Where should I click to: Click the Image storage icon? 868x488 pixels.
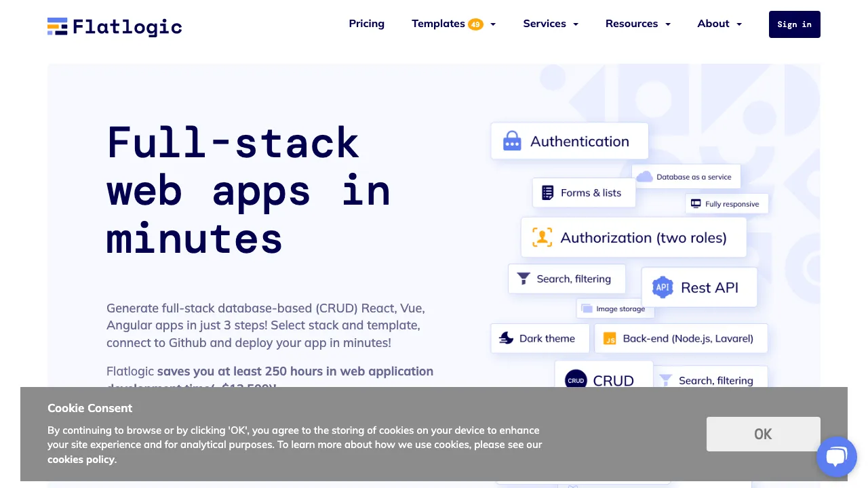pyautogui.click(x=587, y=308)
